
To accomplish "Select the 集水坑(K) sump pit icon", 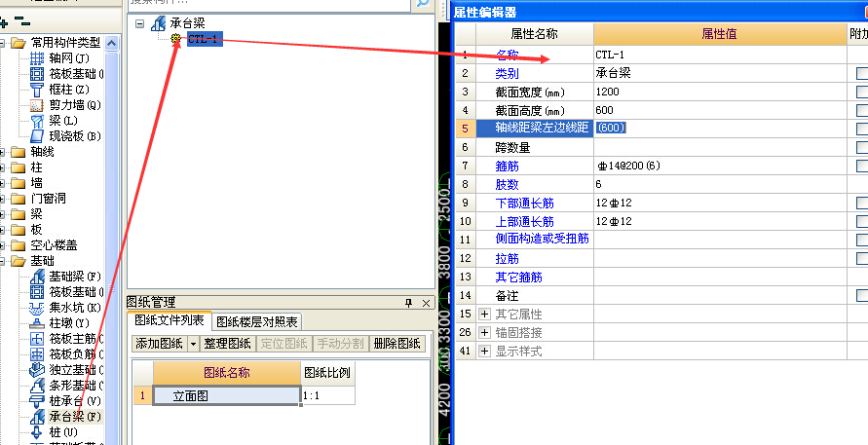I will coord(37,307).
